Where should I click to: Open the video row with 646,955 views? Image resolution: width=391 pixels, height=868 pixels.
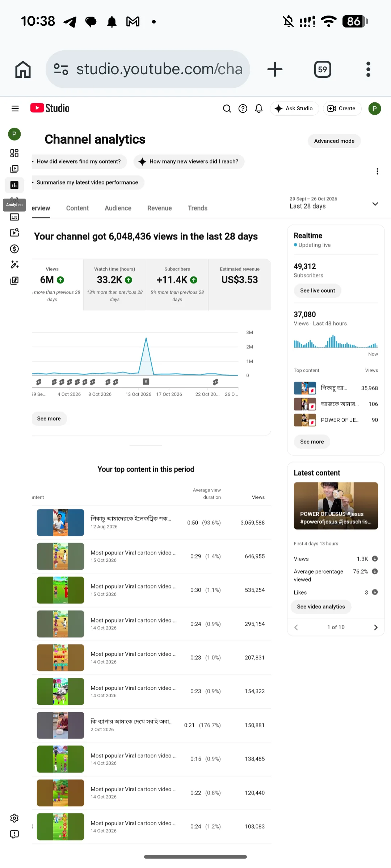[151, 557]
